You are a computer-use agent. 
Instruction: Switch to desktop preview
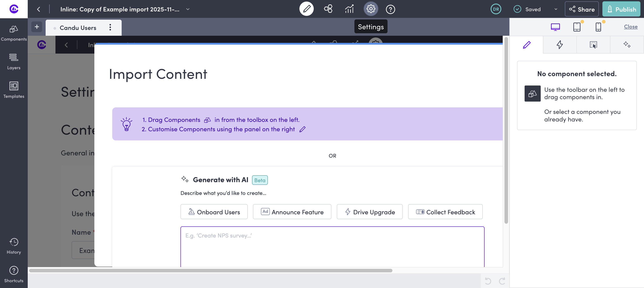pos(555,27)
